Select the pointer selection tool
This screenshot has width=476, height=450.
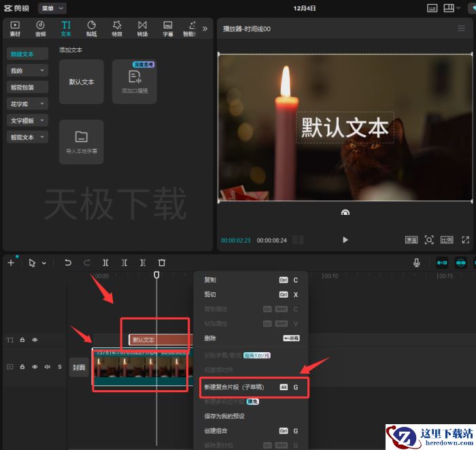(x=32, y=262)
